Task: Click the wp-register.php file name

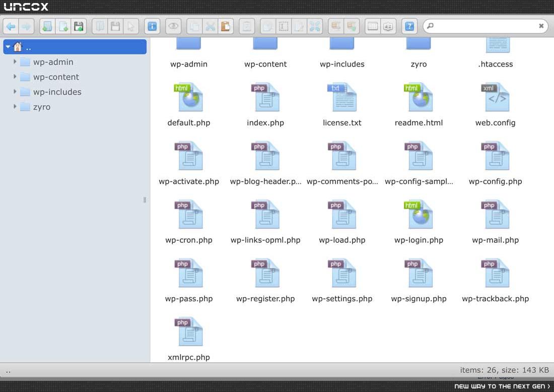Action: pos(265,299)
